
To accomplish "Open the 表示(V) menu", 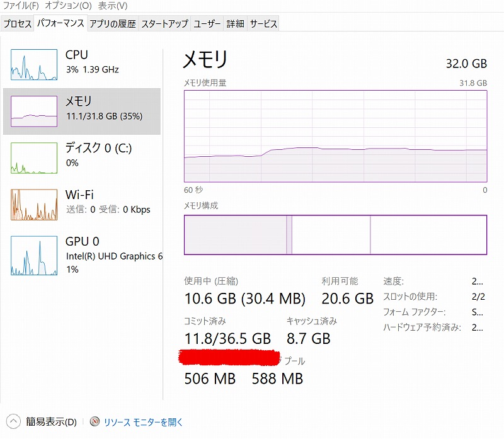I will (112, 6).
